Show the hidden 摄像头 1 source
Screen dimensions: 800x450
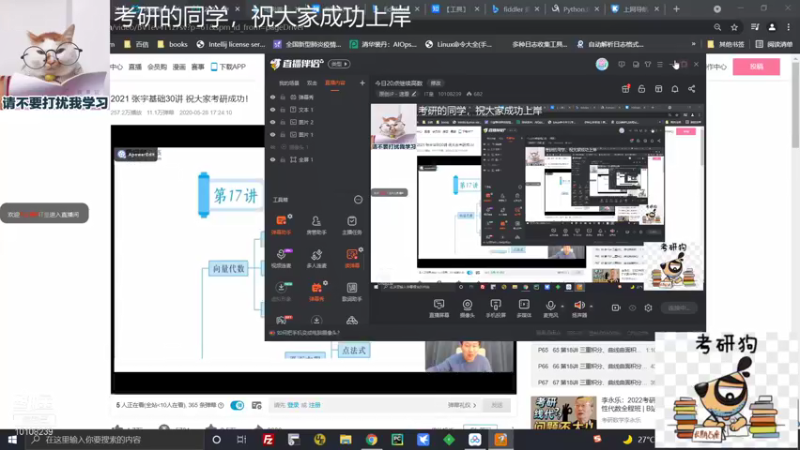click(x=272, y=147)
